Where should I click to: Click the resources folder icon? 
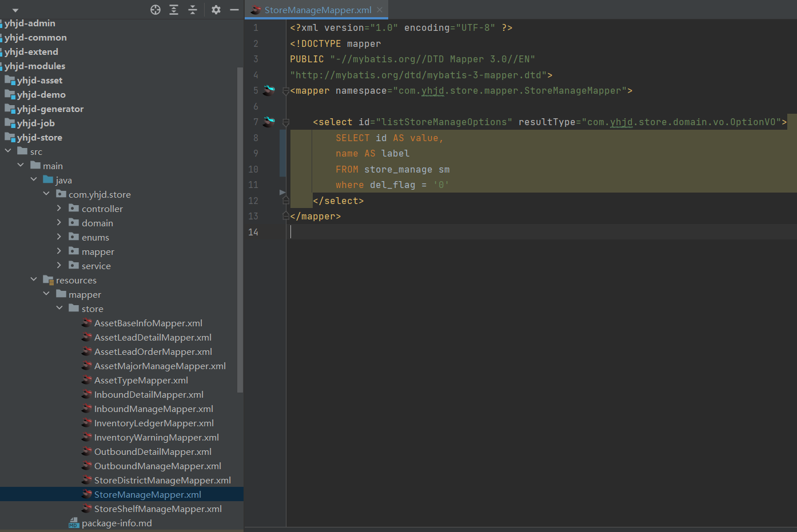coord(48,279)
